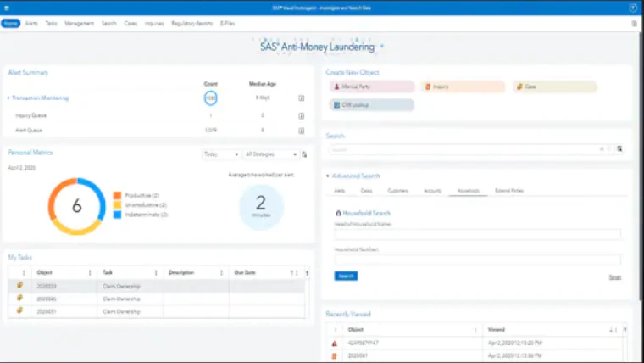Select the Home tab

[11, 24]
